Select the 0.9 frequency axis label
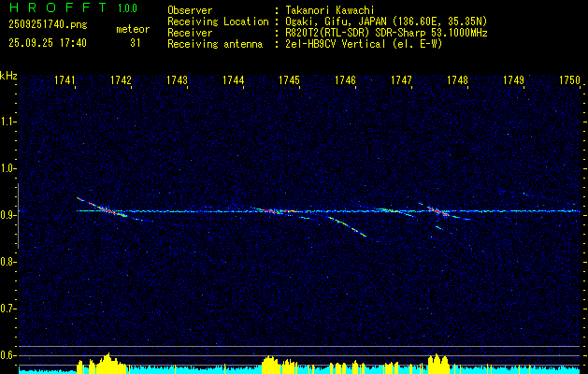 pyautogui.click(x=8, y=215)
